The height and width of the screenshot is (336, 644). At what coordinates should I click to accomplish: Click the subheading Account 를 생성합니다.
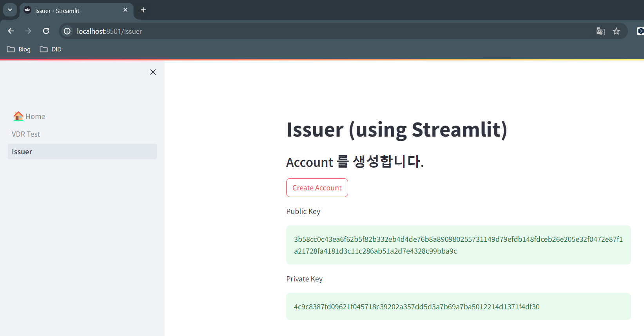tap(355, 162)
